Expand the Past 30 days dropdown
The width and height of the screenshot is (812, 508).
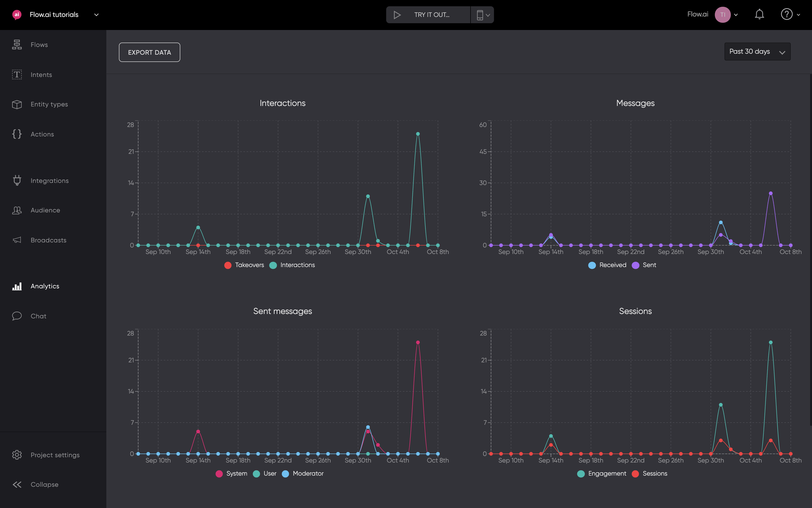(757, 52)
